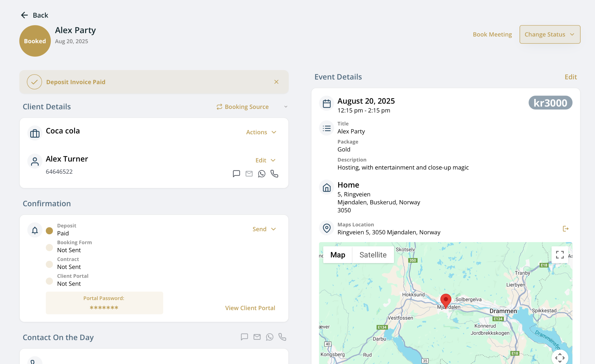Open Maps Location external link icon
This screenshot has height=364, width=595.
click(565, 229)
